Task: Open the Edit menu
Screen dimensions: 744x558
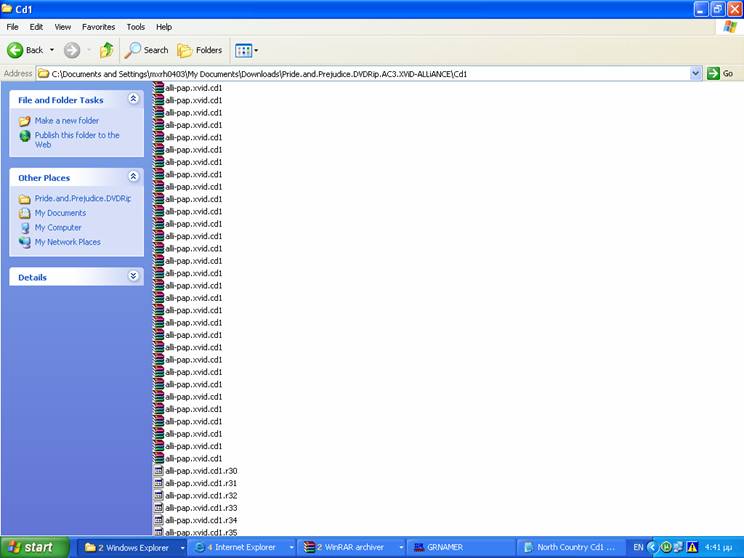Action: (x=36, y=27)
